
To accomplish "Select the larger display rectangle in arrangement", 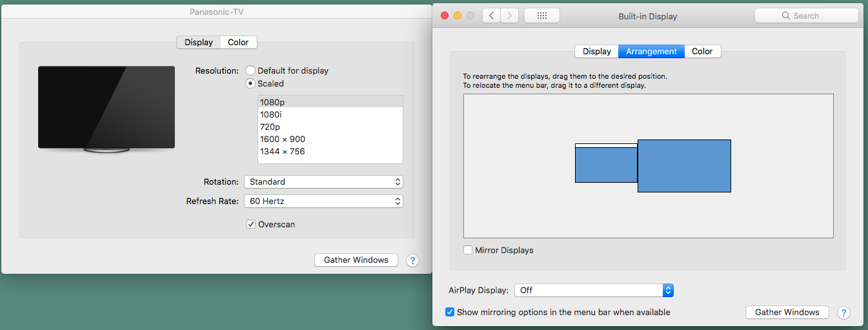I will point(684,166).
